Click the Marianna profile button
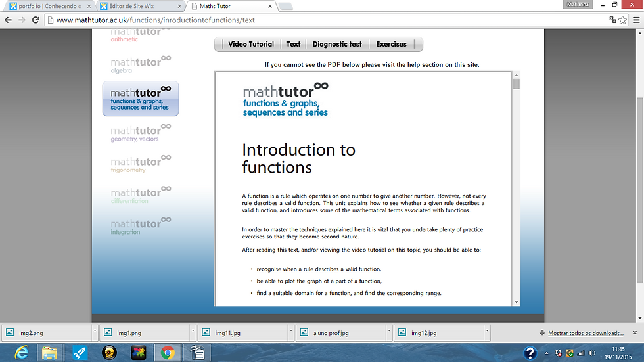 click(x=578, y=4)
